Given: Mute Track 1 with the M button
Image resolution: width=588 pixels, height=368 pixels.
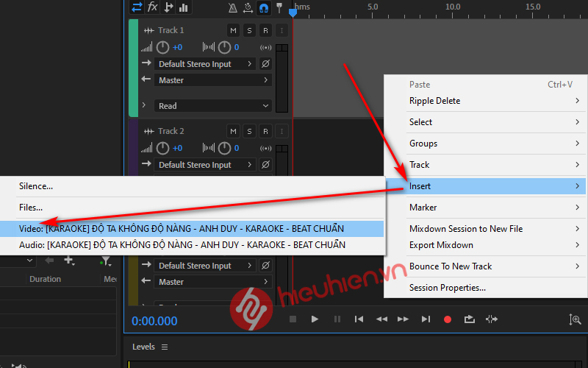Looking at the screenshot, I should pos(233,30).
